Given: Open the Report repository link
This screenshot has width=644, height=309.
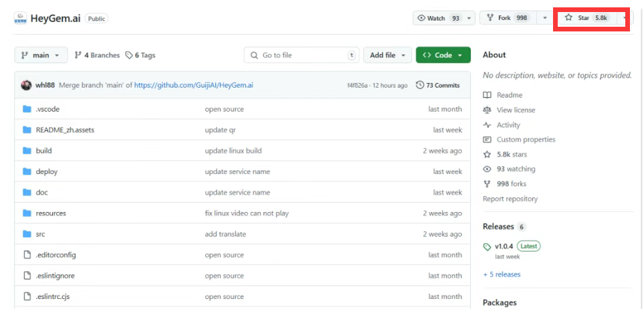Looking at the screenshot, I should 510,199.
